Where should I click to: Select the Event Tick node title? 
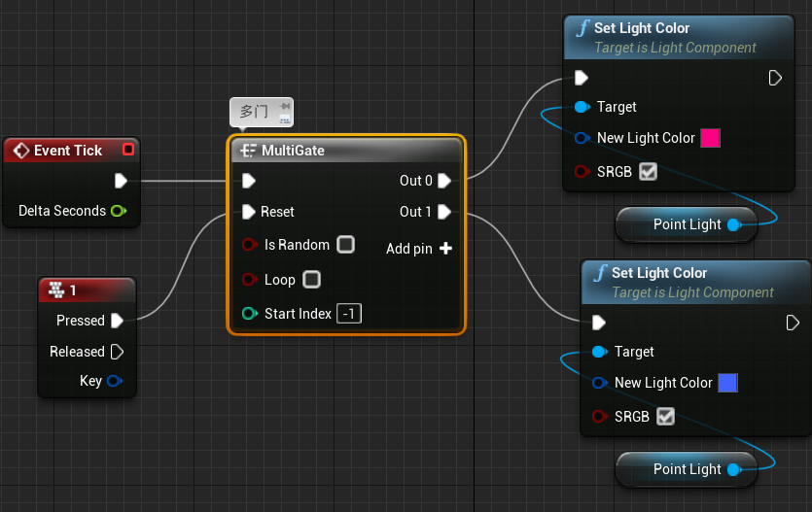(68, 151)
